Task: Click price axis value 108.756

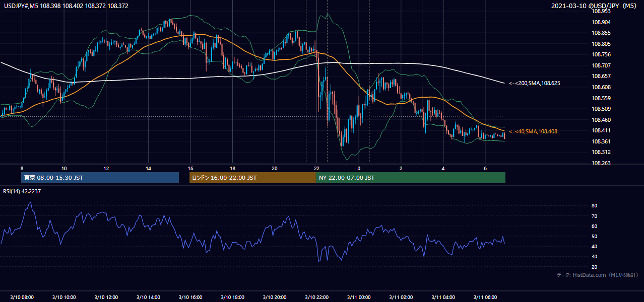Action: pos(602,54)
